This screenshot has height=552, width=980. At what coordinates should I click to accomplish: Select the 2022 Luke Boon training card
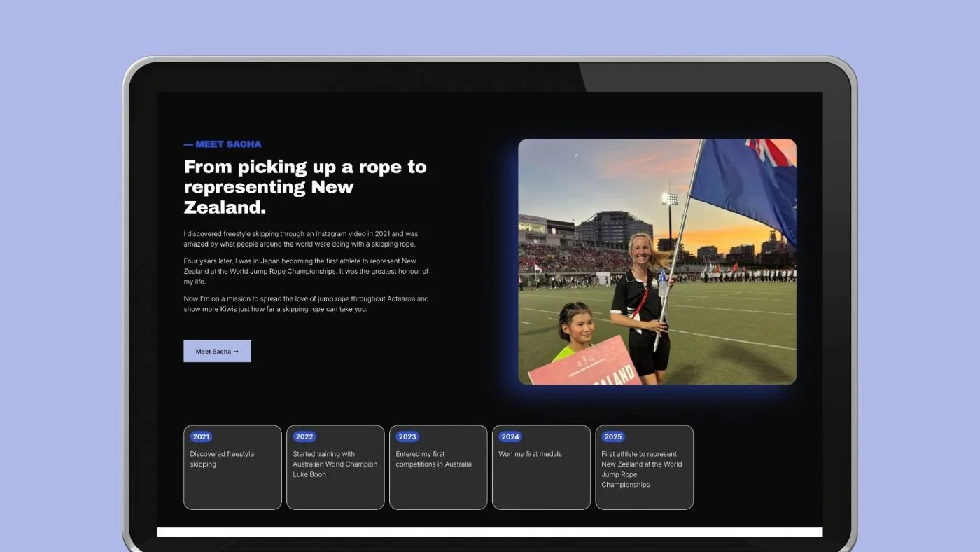tap(335, 467)
